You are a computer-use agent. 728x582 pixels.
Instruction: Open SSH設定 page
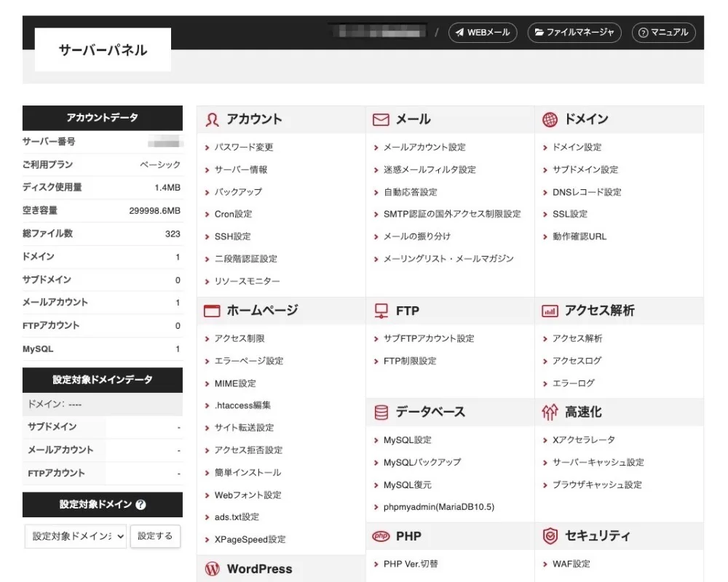[233, 236]
